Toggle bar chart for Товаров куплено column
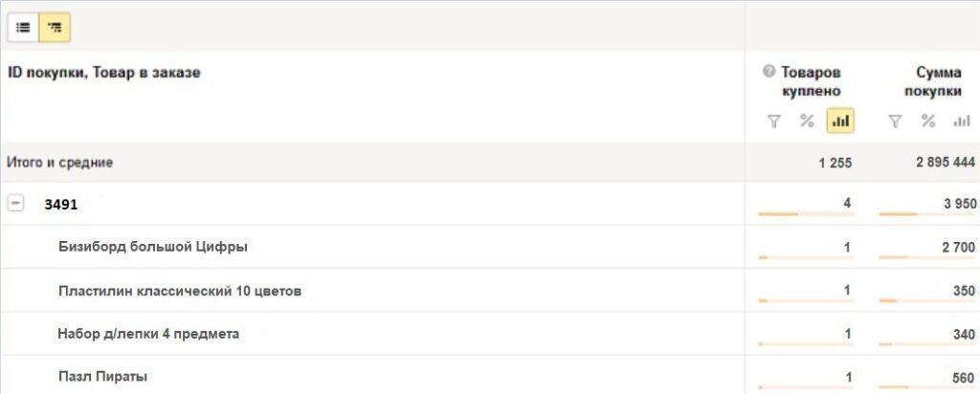The image size is (980, 394). pyautogui.click(x=840, y=121)
